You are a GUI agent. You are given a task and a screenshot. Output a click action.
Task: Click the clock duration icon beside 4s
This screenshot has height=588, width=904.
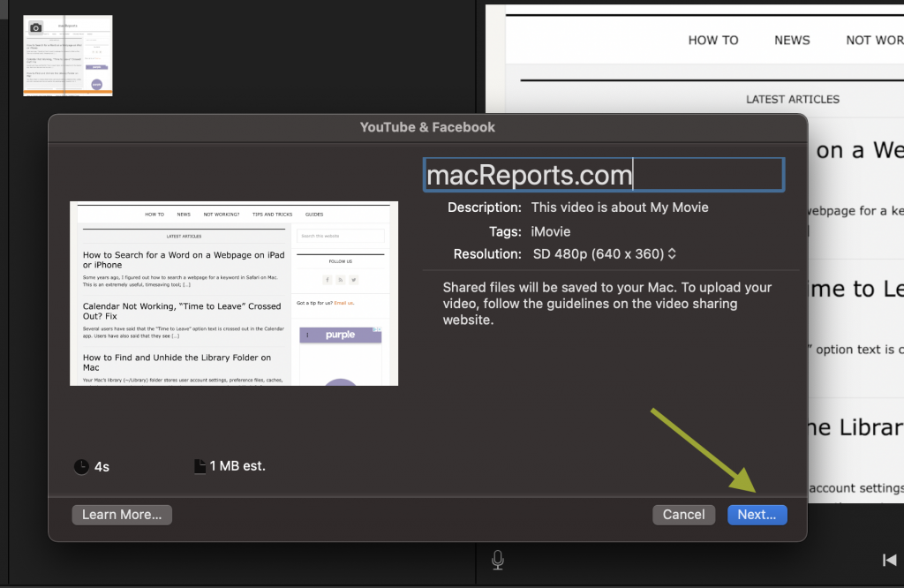point(81,467)
